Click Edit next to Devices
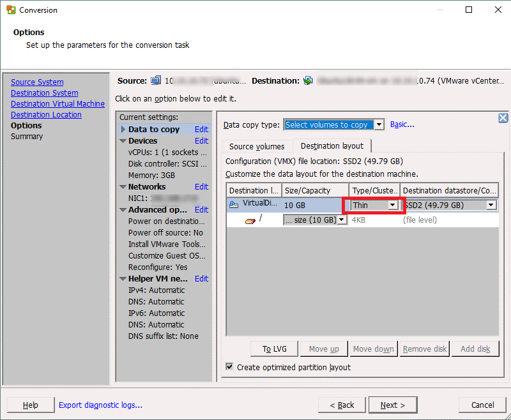 [x=201, y=140]
